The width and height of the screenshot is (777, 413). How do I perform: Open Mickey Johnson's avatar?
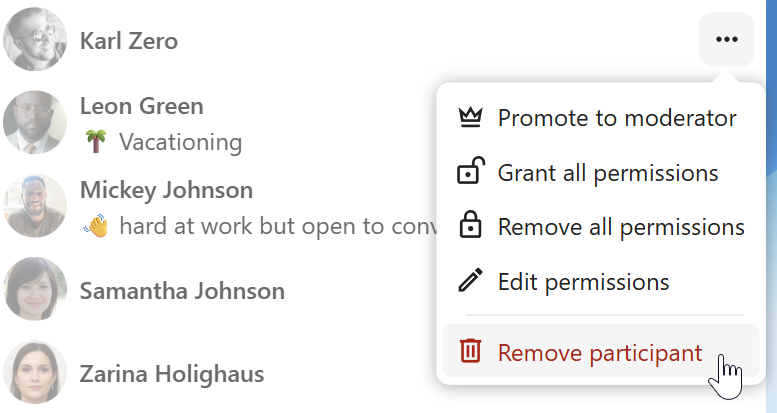(35, 207)
